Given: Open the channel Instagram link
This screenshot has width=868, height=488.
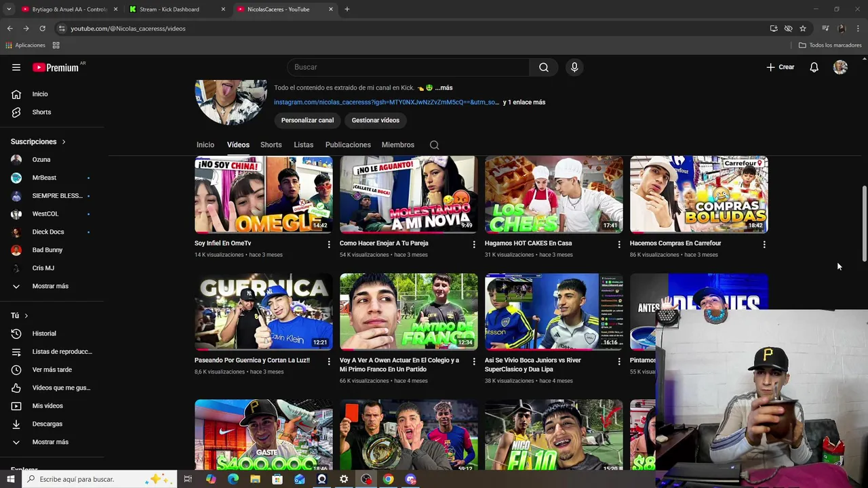Looking at the screenshot, I should tap(387, 102).
